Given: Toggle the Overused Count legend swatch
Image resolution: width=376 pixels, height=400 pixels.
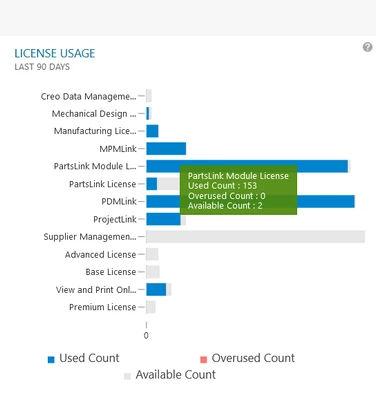Looking at the screenshot, I should [x=203, y=360].
